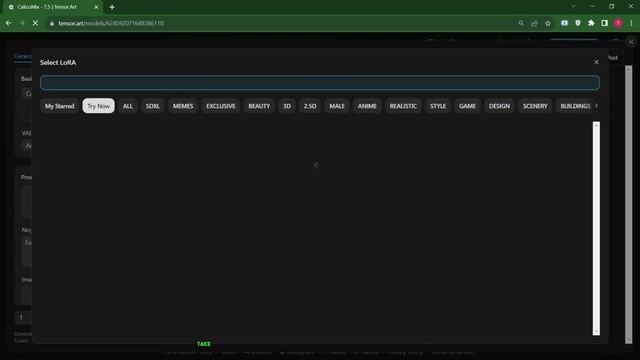The image size is (640, 360).
Task: Open the Chrome profile avatar
Action: tap(618, 23)
